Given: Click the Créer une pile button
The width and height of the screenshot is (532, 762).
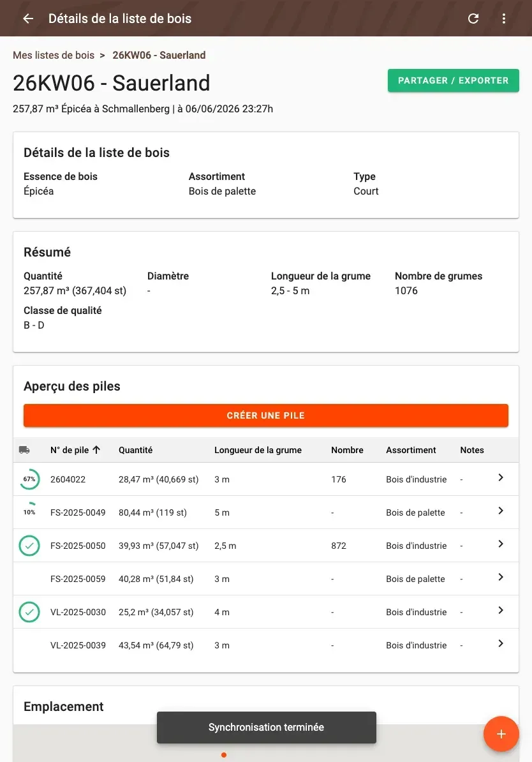Looking at the screenshot, I should (266, 415).
